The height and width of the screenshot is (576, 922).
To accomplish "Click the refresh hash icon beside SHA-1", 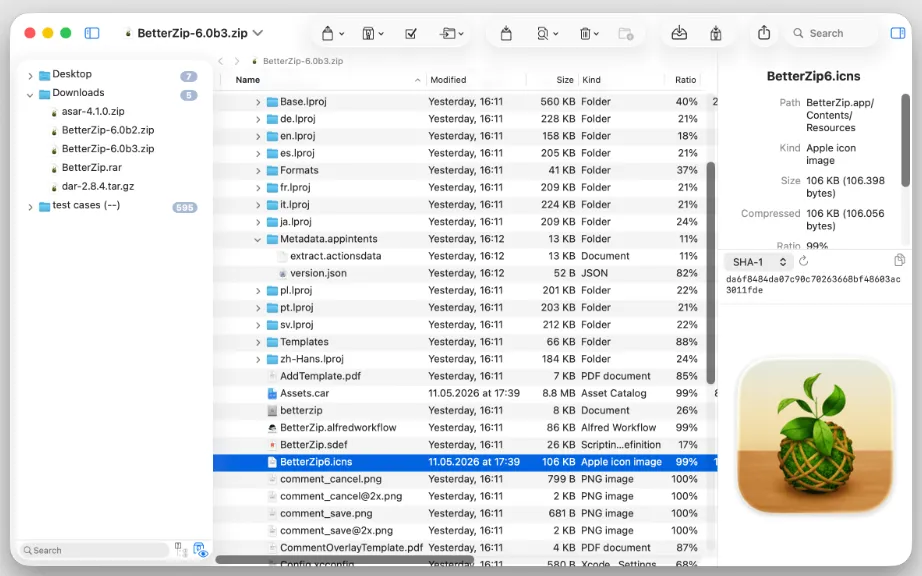I will [x=804, y=261].
